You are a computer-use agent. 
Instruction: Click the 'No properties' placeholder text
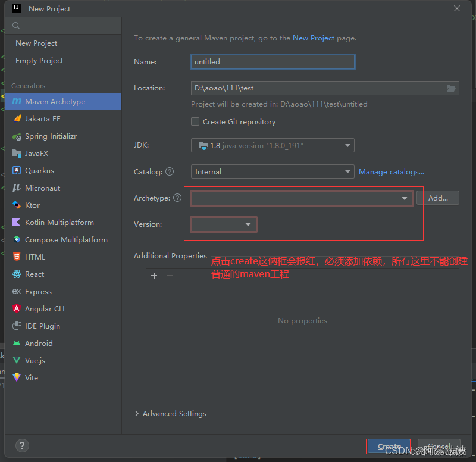(x=302, y=321)
